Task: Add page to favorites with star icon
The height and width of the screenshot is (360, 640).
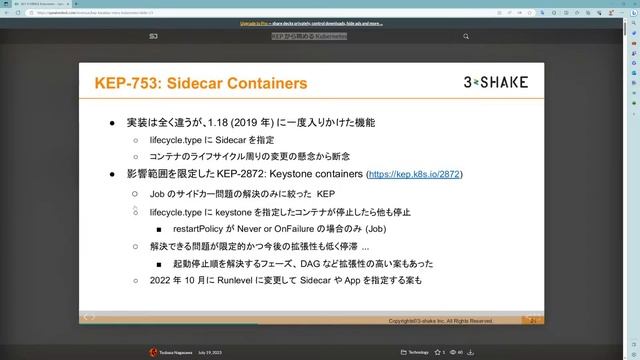Action: coord(530,13)
